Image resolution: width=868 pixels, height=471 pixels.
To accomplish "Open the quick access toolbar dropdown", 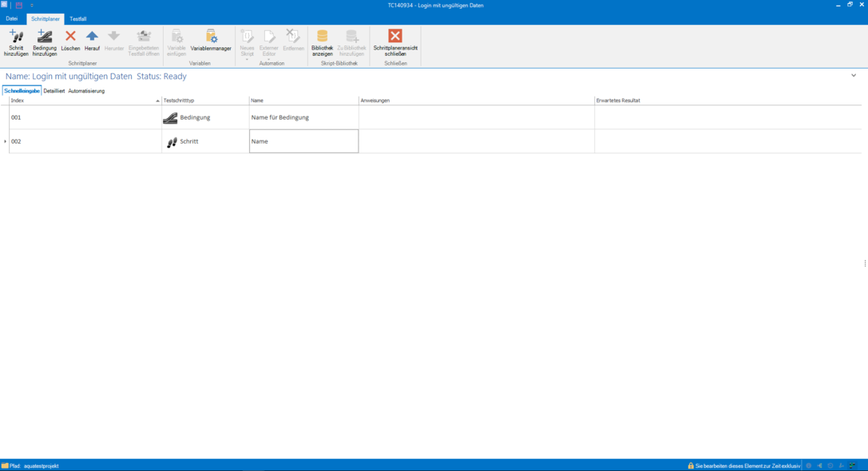I will (32, 5).
